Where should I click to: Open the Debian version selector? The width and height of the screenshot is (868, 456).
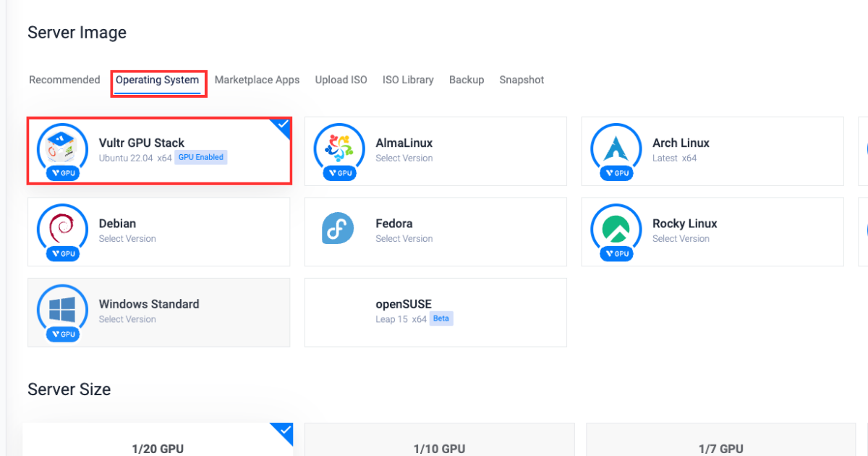pos(127,238)
